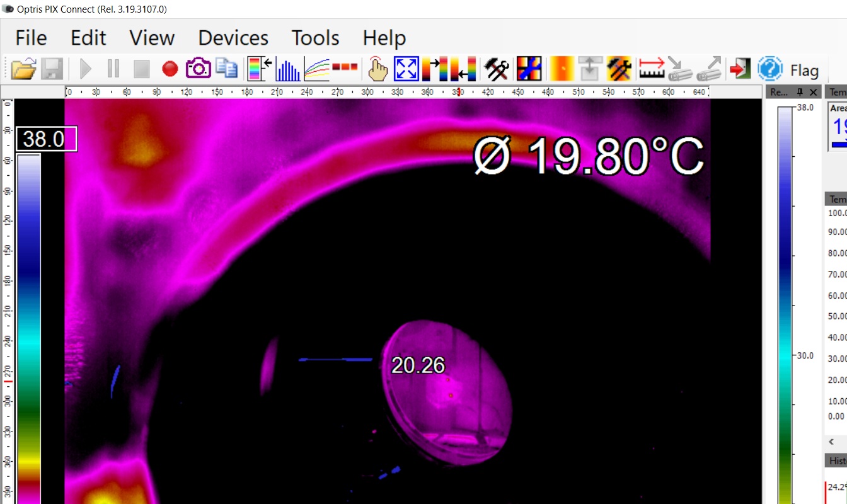Take a snapshot with the camera icon
847x504 pixels.
198,69
